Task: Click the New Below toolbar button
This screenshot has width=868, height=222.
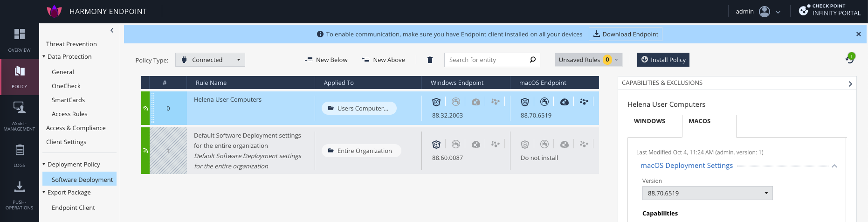Action: point(326,60)
